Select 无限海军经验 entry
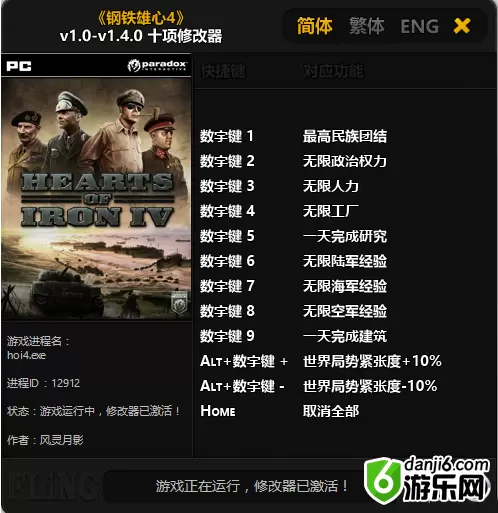Screen dimensions: 498x513 345,286
